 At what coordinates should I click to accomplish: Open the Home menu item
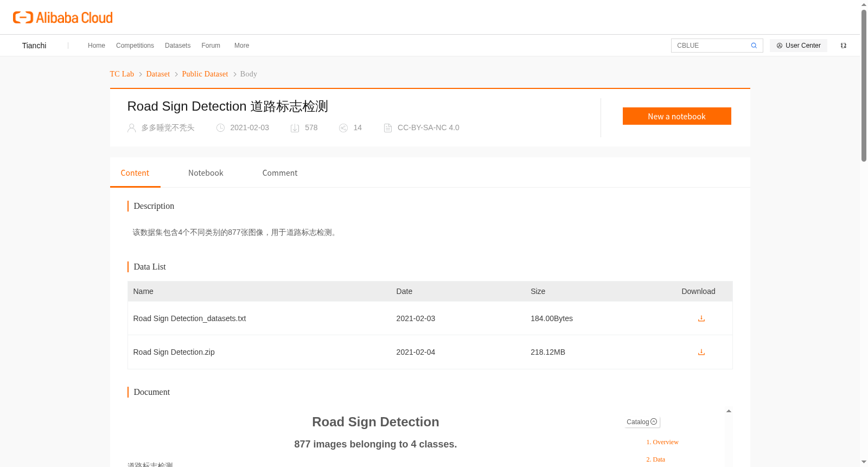[x=97, y=46]
